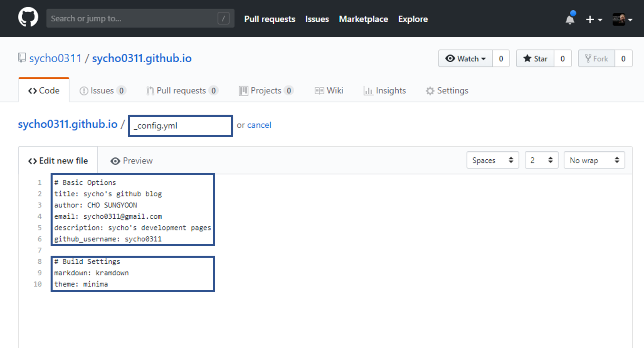644x348 pixels.
Task: Click the slash shortcut hint in search
Action: [223, 18]
